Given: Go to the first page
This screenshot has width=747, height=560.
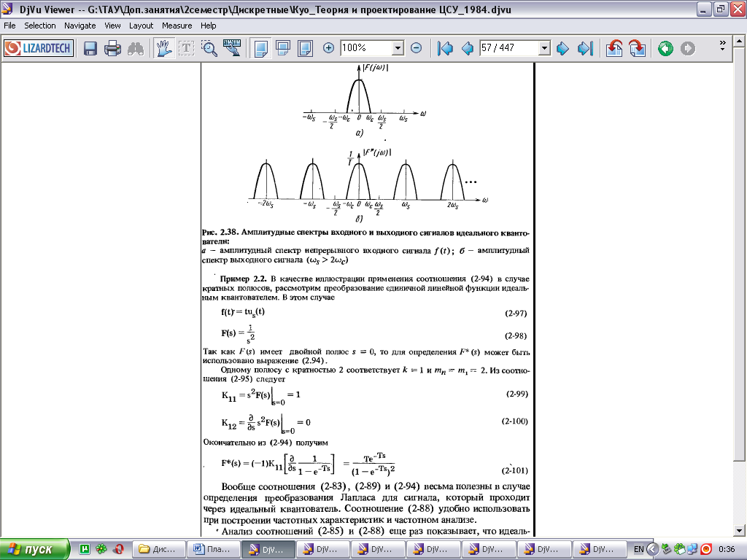Looking at the screenshot, I should 445,48.
